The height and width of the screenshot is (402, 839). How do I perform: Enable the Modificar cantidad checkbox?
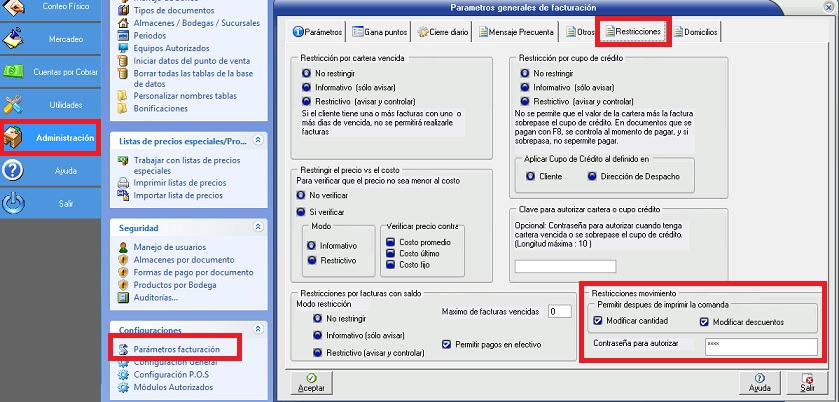tap(597, 321)
